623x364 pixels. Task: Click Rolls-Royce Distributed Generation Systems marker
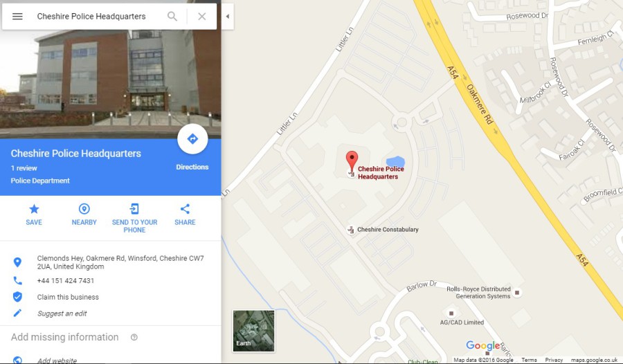pos(517,293)
